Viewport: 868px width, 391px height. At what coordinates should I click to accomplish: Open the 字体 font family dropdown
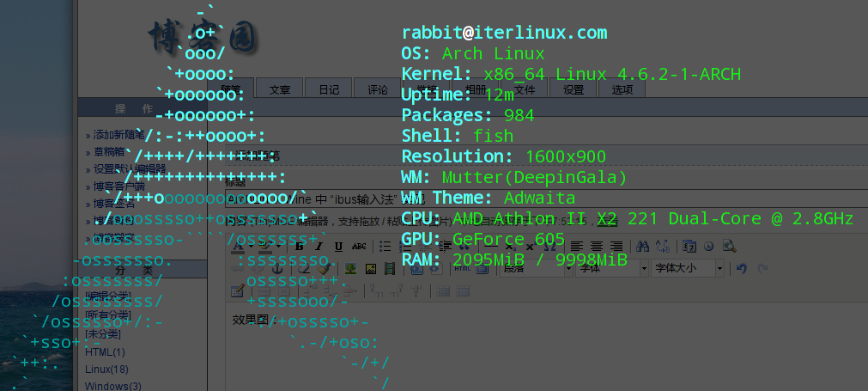click(611, 269)
